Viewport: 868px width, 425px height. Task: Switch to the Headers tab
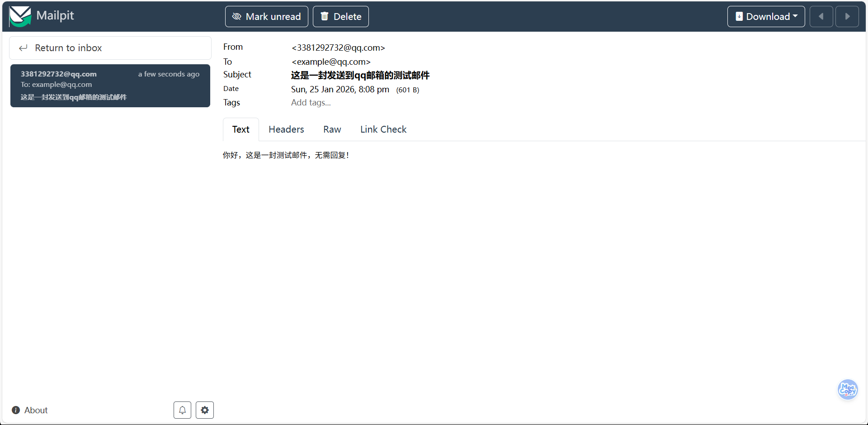click(x=286, y=129)
